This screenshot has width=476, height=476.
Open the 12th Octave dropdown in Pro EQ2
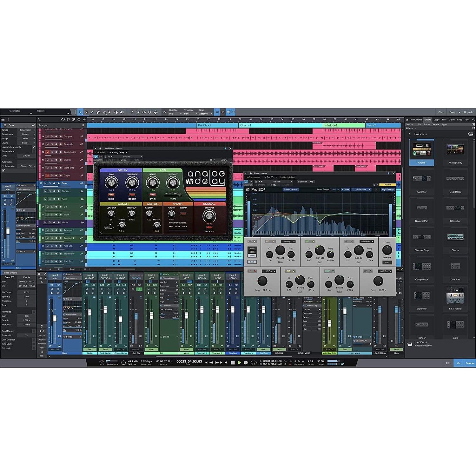click(361, 189)
